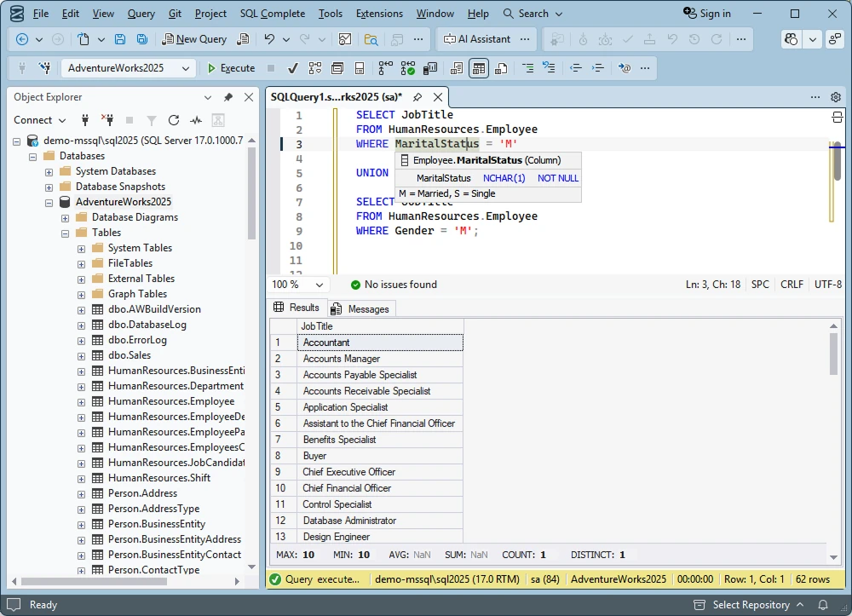Screen dimensions: 852x616
Task: Open the Extensions menu
Action: [379, 14]
